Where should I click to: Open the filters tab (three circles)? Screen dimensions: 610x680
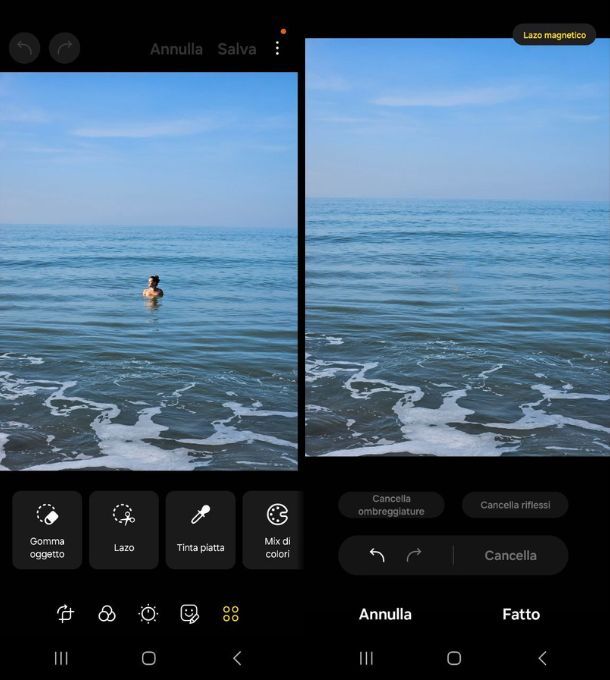tap(107, 614)
